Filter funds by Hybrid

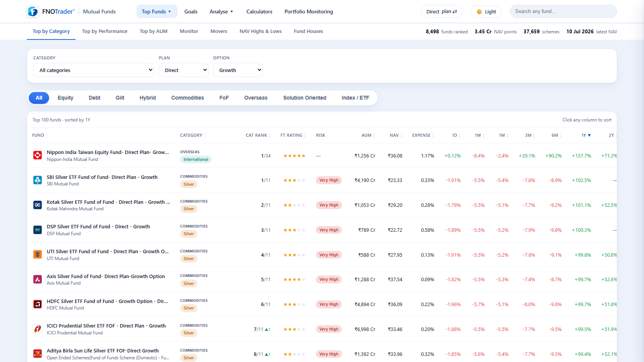(148, 98)
